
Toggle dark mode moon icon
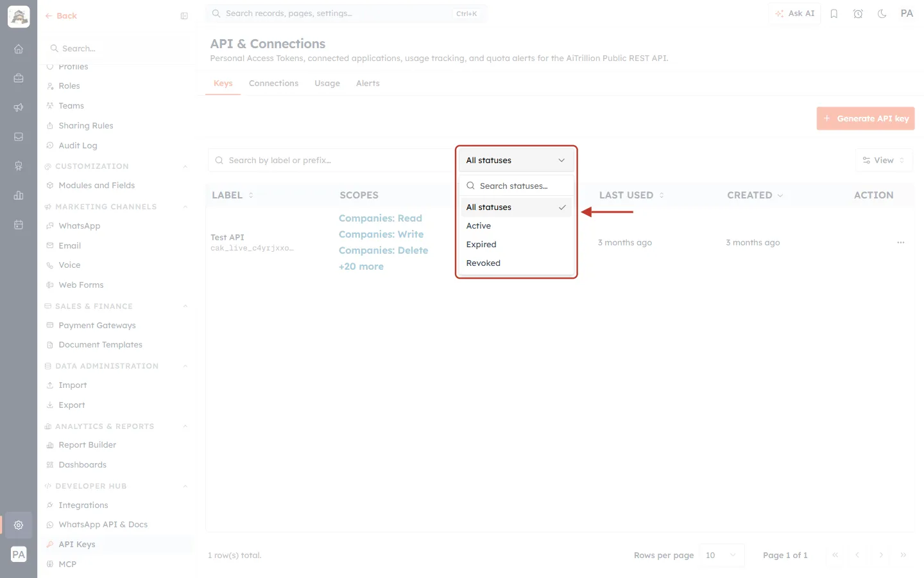(x=882, y=13)
